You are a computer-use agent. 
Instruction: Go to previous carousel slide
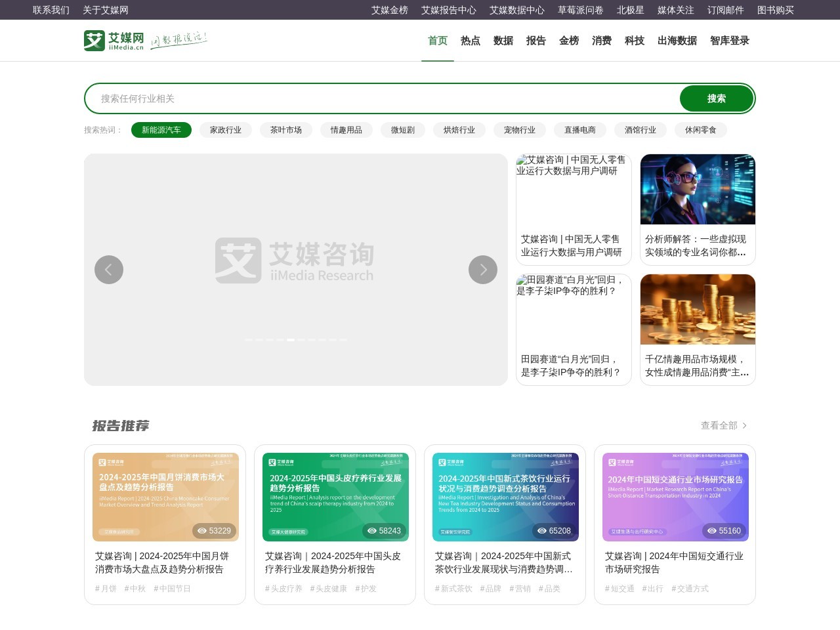point(109,270)
